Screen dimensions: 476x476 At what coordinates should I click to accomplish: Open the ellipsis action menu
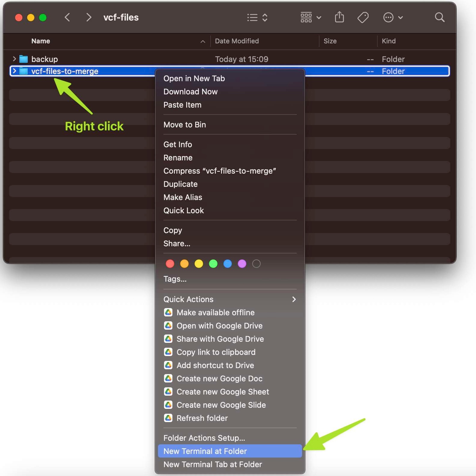point(393,18)
